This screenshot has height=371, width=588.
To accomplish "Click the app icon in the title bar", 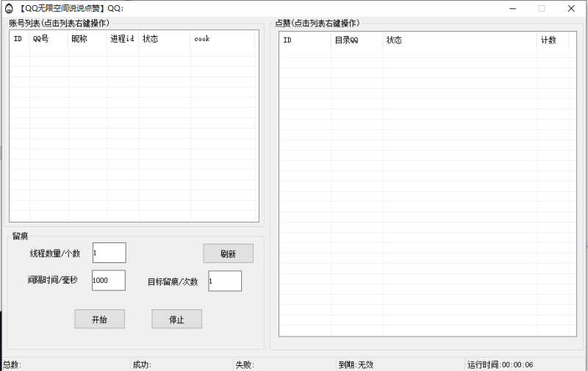I will click(9, 8).
